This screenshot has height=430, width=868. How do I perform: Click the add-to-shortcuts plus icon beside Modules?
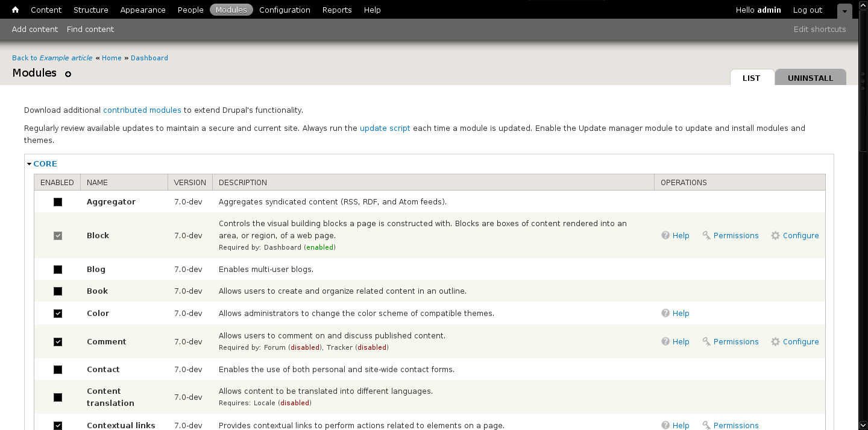68,74
